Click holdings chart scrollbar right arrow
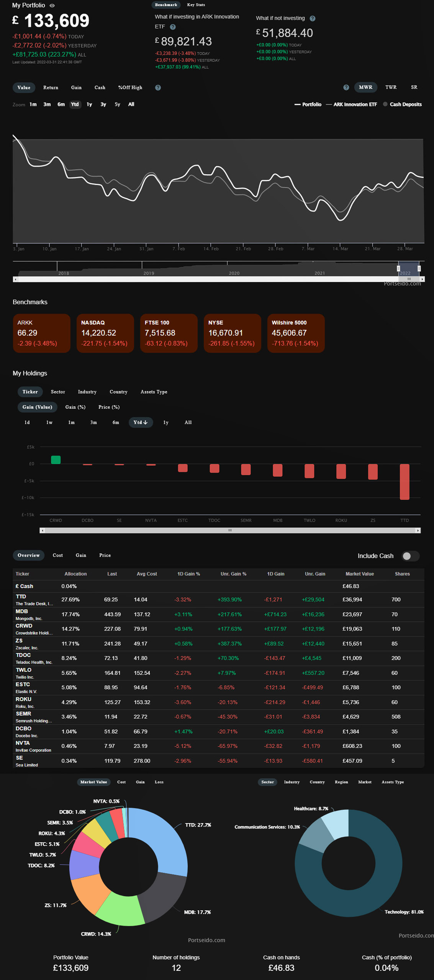The image size is (434, 980). tap(418, 530)
